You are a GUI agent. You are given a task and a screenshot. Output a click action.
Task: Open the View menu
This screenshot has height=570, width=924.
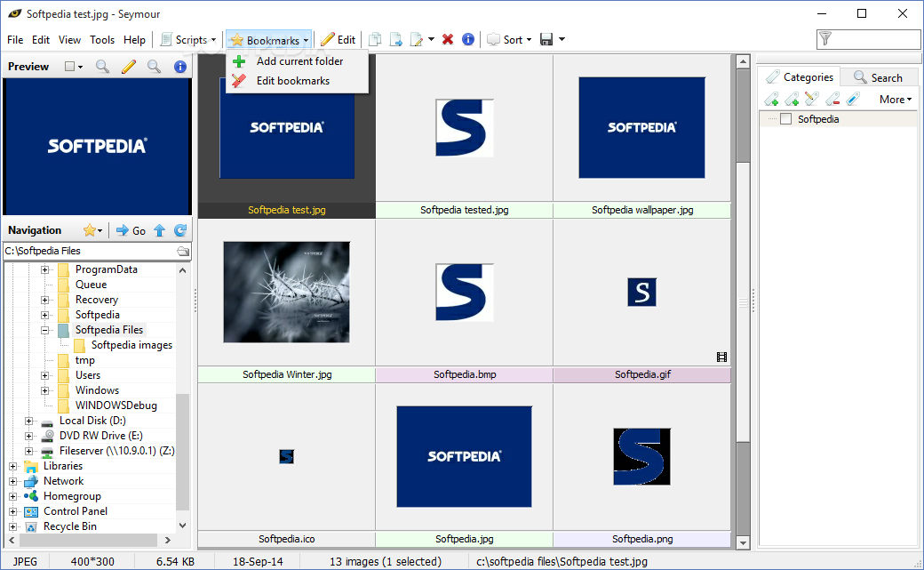coord(69,39)
